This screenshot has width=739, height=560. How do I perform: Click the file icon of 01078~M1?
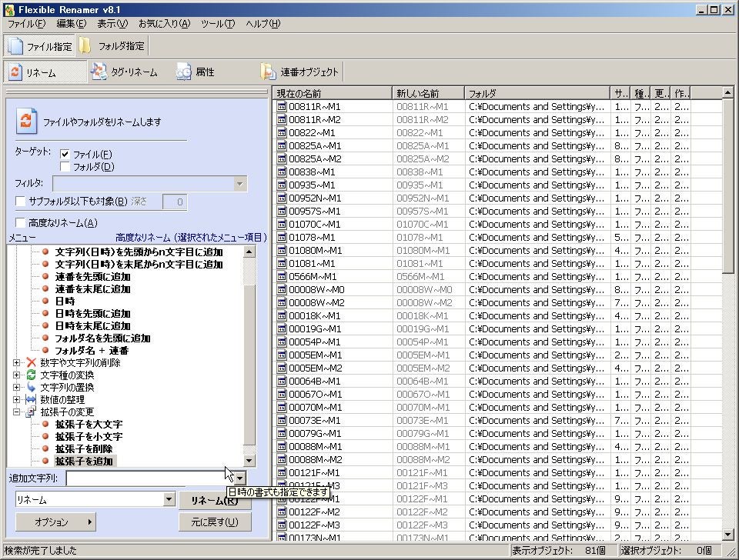click(282, 238)
